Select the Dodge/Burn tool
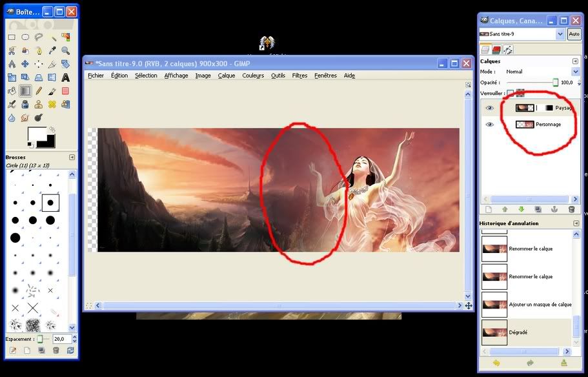The width and height of the screenshot is (588, 377). (x=39, y=118)
